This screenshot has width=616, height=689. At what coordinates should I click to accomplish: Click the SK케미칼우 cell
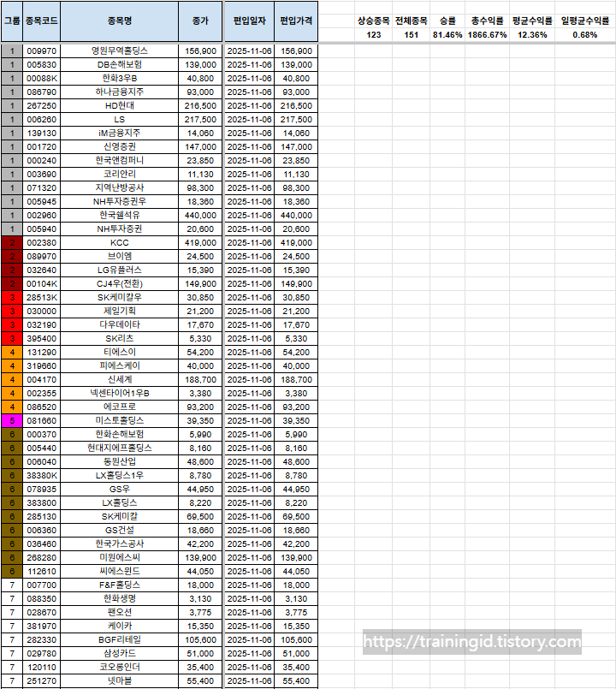120,298
